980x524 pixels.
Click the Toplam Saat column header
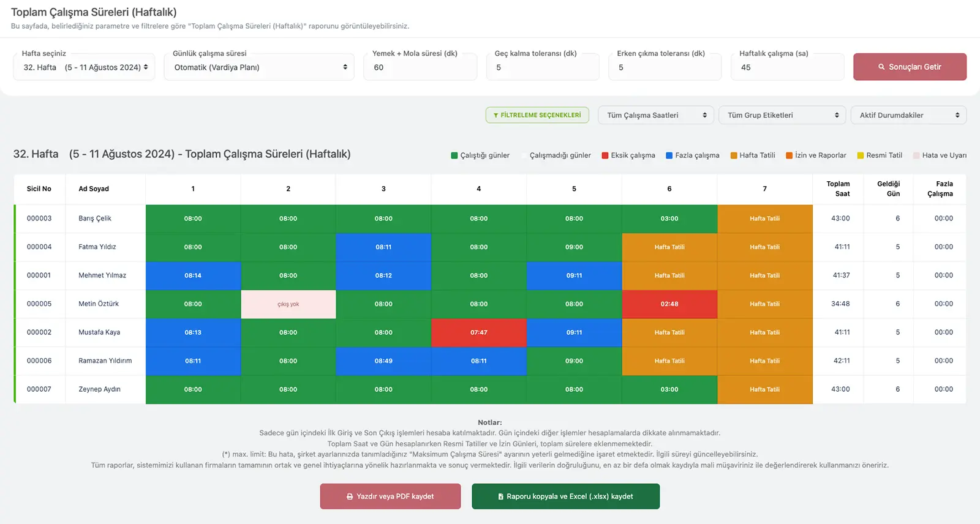click(838, 189)
